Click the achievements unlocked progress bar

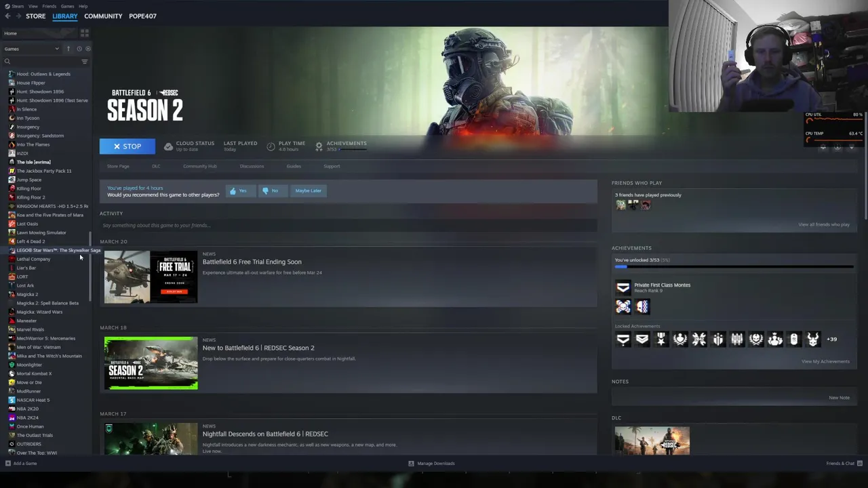click(734, 267)
